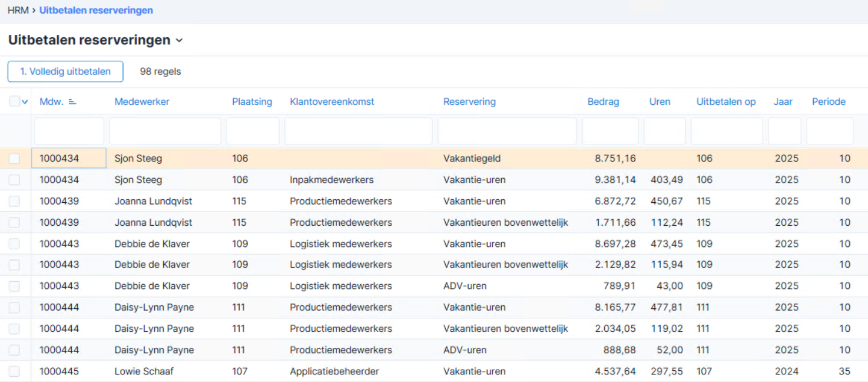Sort by the Medewerker column header
The width and height of the screenshot is (868, 382).
[142, 101]
